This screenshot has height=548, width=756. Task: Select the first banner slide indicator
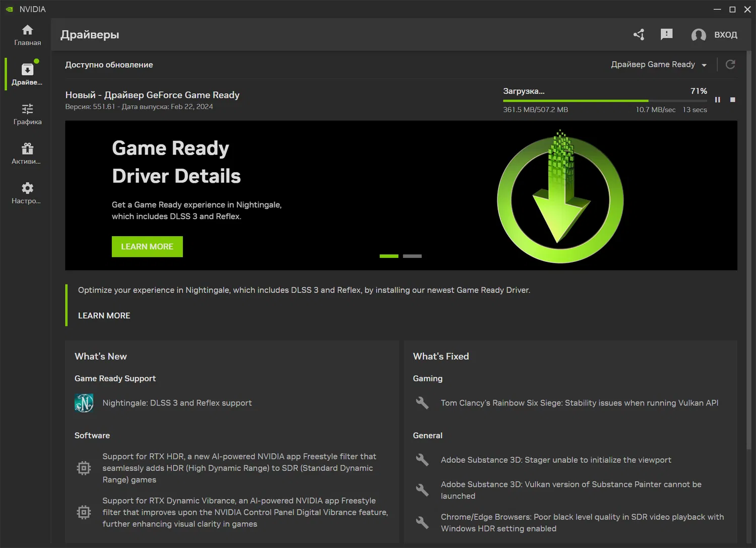[389, 256]
